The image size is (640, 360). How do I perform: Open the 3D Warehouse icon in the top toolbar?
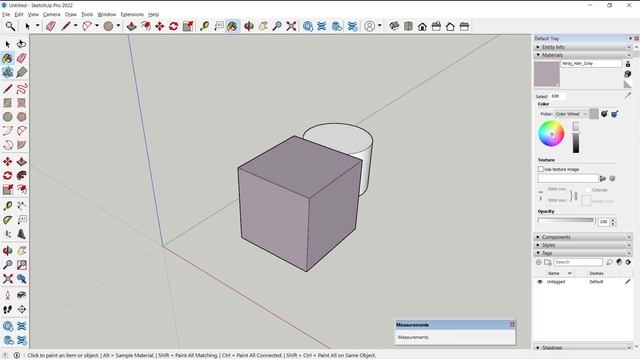[x=308, y=27]
